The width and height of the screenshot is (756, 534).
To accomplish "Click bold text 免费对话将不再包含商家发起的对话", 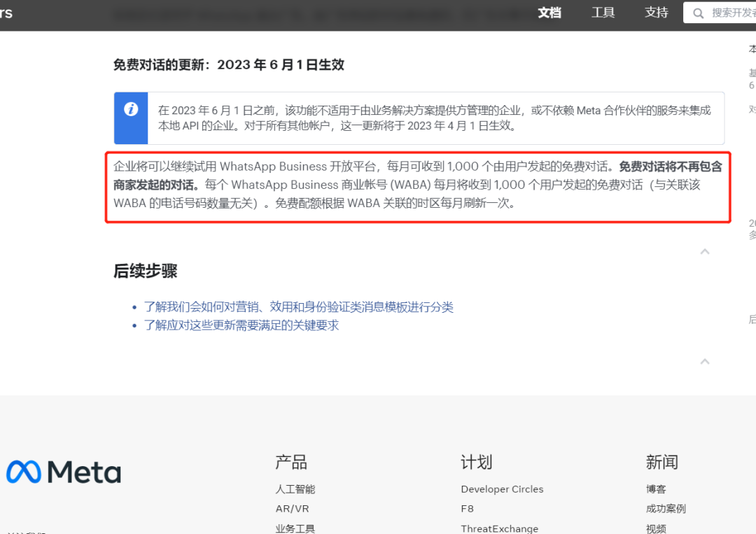I will tap(417, 176).
